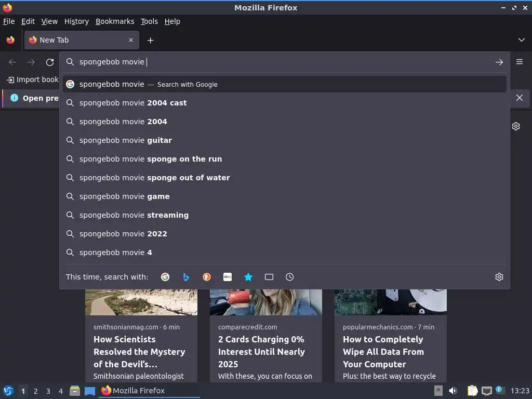The image size is (532, 399).
Task: Choose suggestion spongebob movie 4
Action: coord(284,252)
